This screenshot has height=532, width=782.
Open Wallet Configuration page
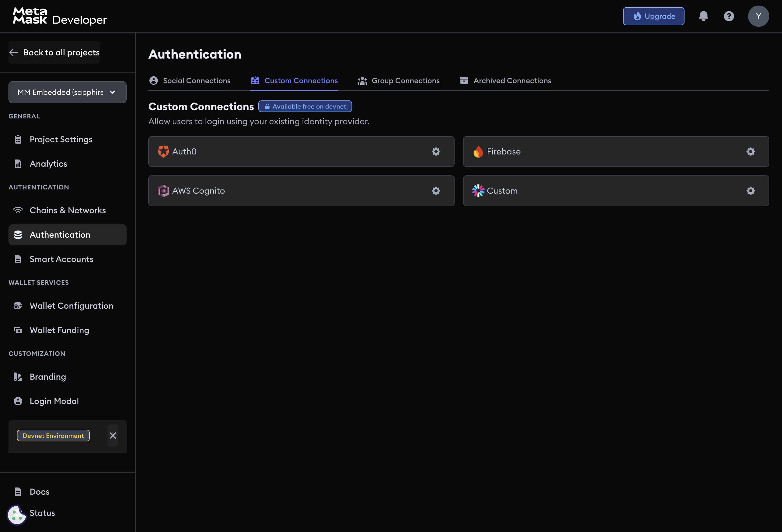pyautogui.click(x=67, y=305)
